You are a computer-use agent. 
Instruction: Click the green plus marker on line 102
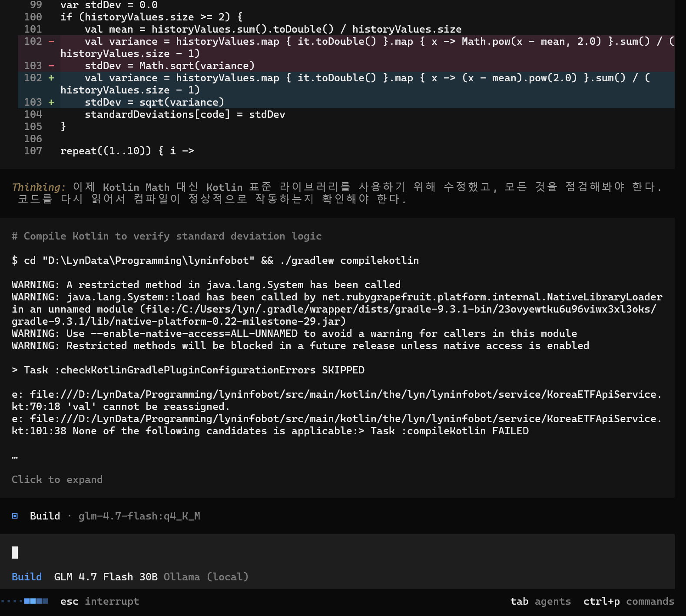coord(51,78)
